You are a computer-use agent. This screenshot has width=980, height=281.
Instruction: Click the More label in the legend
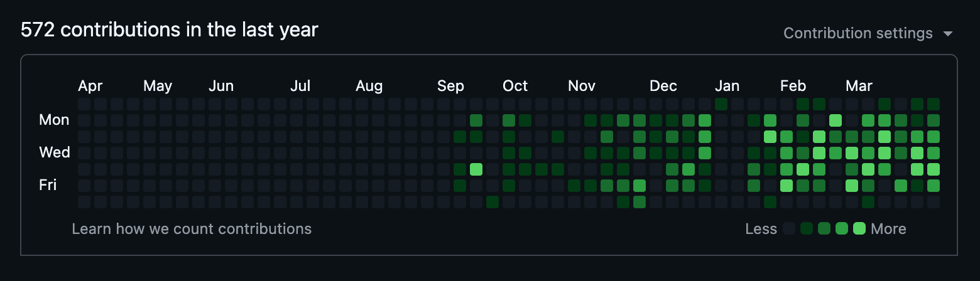coord(888,229)
